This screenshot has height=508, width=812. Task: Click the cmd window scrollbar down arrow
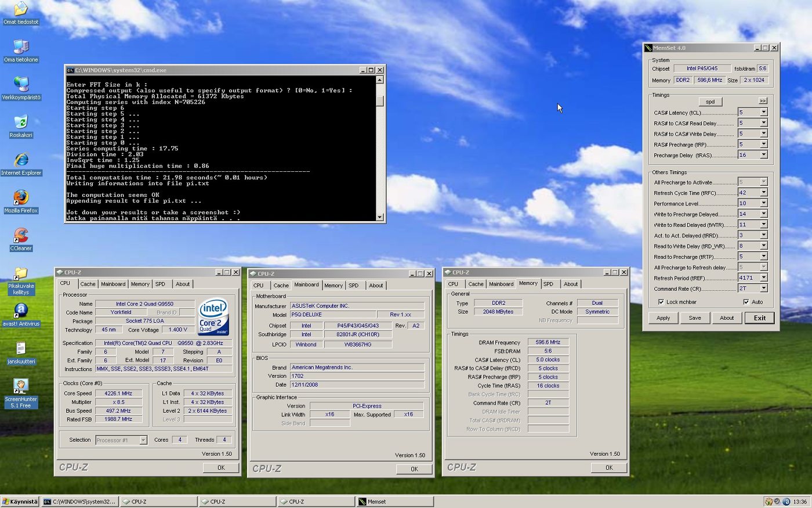click(380, 217)
